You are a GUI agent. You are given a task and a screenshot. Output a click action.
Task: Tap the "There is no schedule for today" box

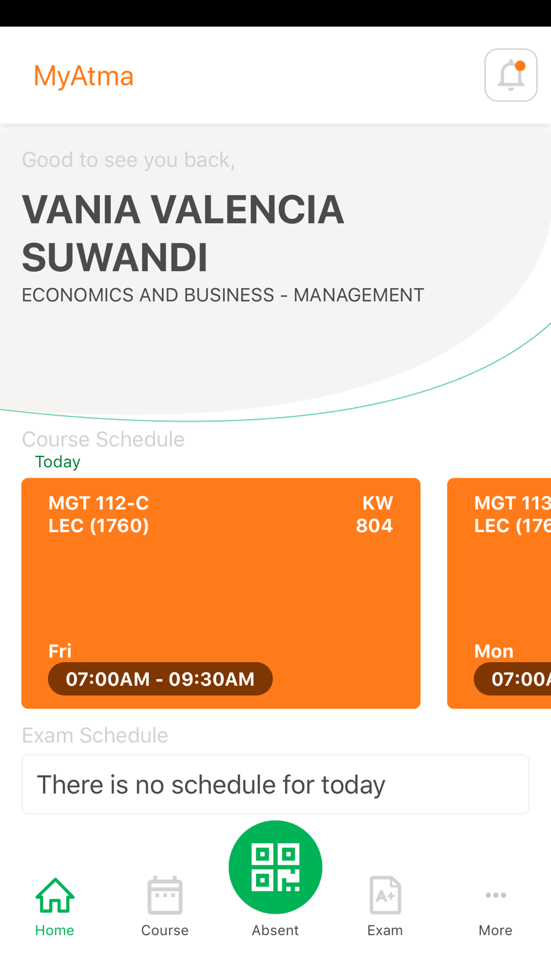[275, 784]
